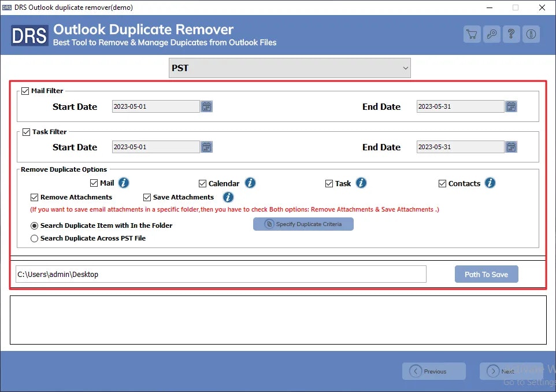The height and width of the screenshot is (392, 556).
Task: Toggle Save Attachments checkbox
Action: [x=147, y=197]
